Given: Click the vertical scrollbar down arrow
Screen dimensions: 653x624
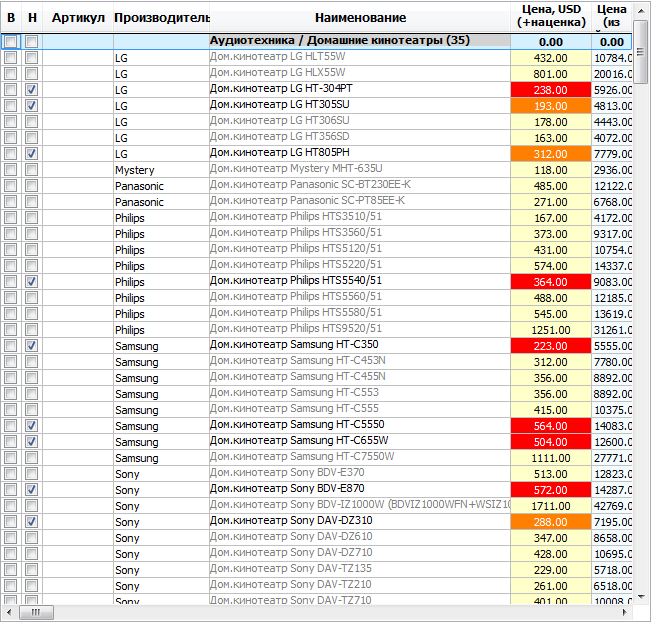Looking at the screenshot, I should tap(641, 597).
